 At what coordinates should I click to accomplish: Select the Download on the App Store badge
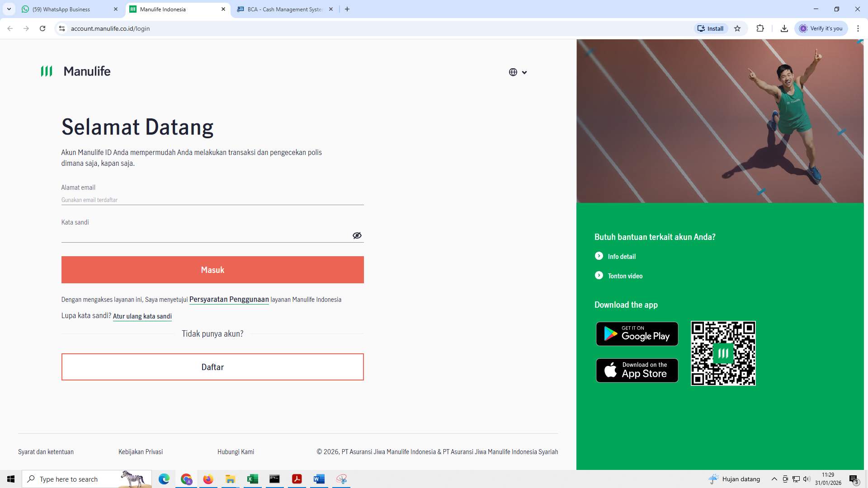pyautogui.click(x=637, y=370)
